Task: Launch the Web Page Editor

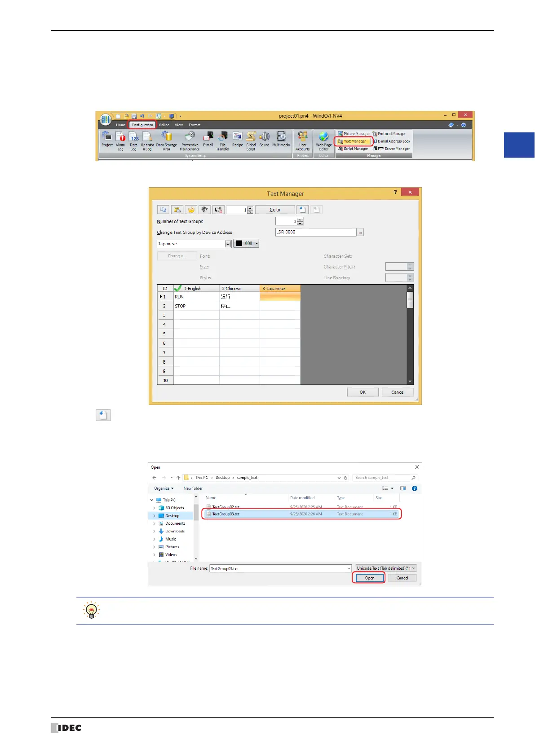Action: pyautogui.click(x=323, y=141)
